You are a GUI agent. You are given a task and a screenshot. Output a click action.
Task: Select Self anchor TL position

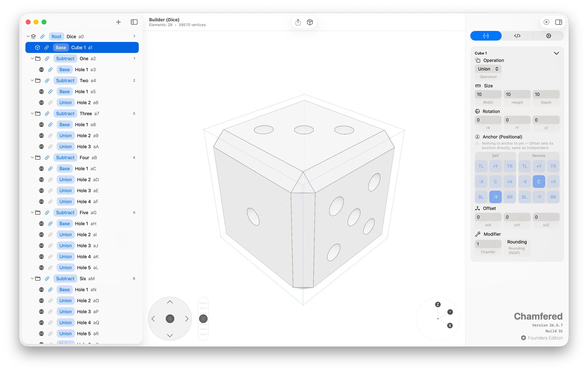(481, 166)
